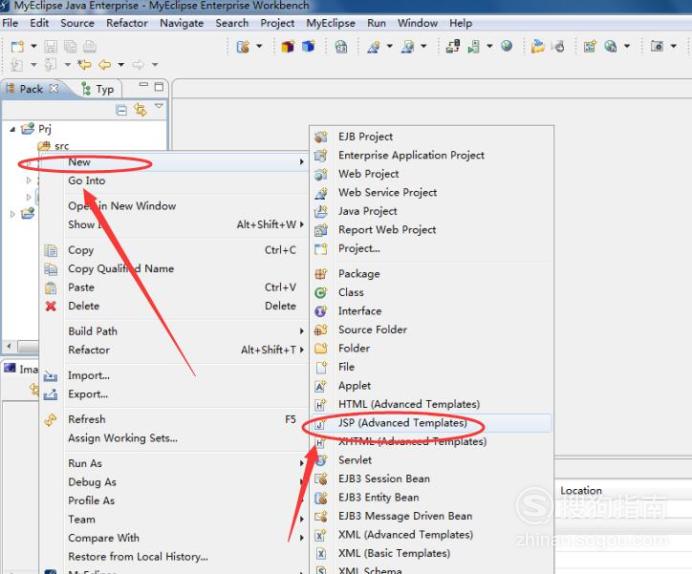Create a new Web Project
The image size is (692, 574).
[432, 174]
